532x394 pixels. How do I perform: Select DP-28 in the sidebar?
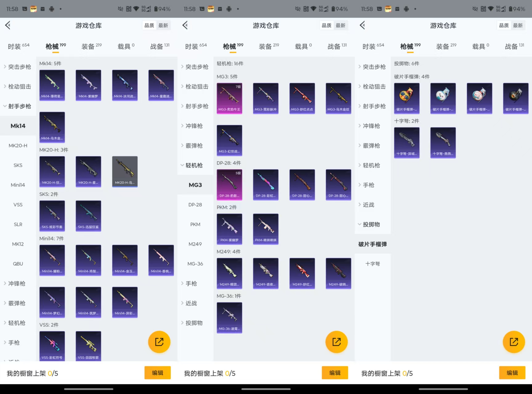coord(195,204)
